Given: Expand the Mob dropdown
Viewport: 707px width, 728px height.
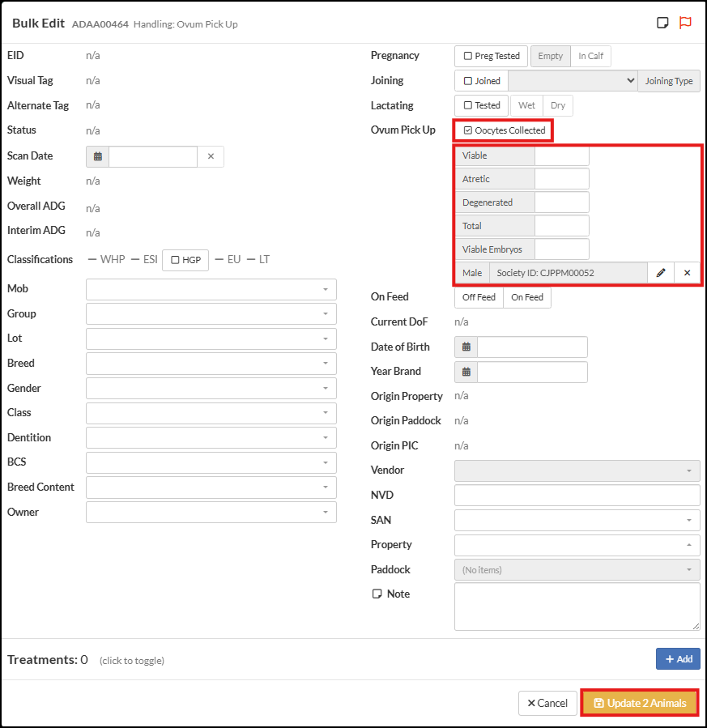Looking at the screenshot, I should pos(211,289).
